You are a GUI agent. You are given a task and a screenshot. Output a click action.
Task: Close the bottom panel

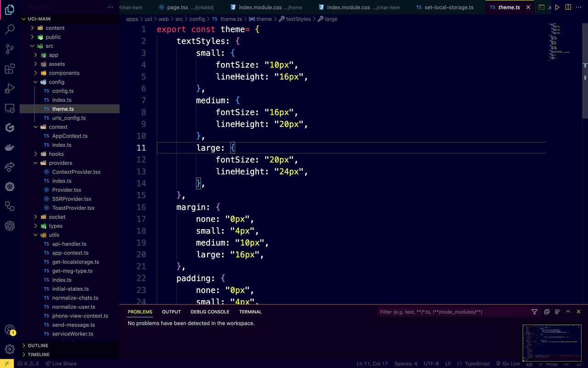(x=579, y=312)
